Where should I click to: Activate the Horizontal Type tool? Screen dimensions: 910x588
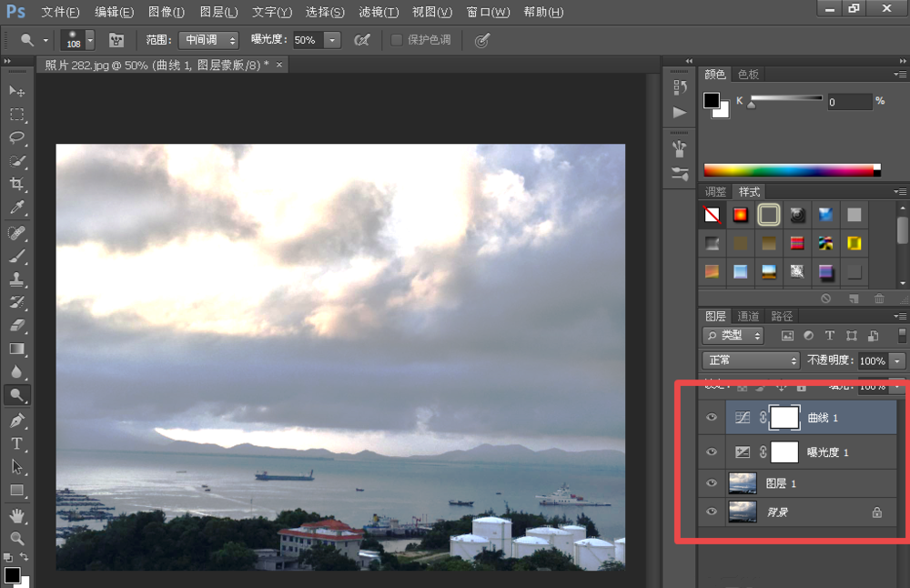point(17,443)
